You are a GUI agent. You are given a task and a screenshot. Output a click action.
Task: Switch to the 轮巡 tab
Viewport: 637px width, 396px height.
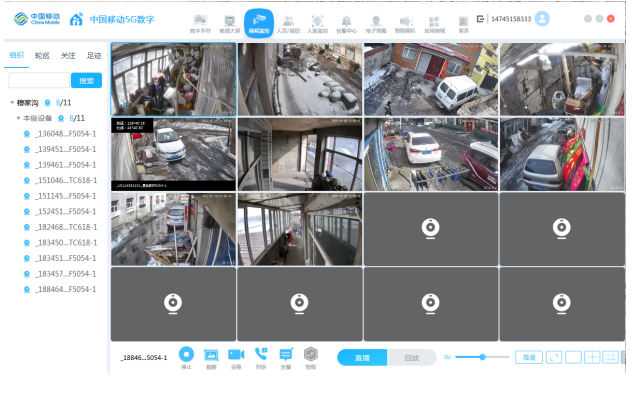(42, 56)
